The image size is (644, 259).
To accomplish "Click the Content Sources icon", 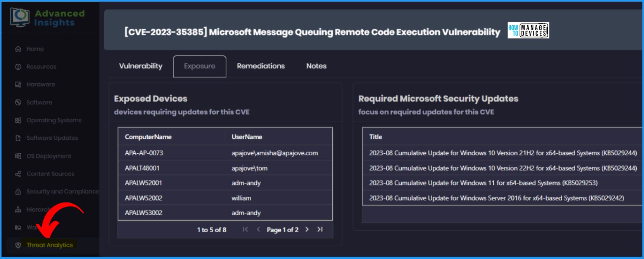I will click(x=18, y=174).
